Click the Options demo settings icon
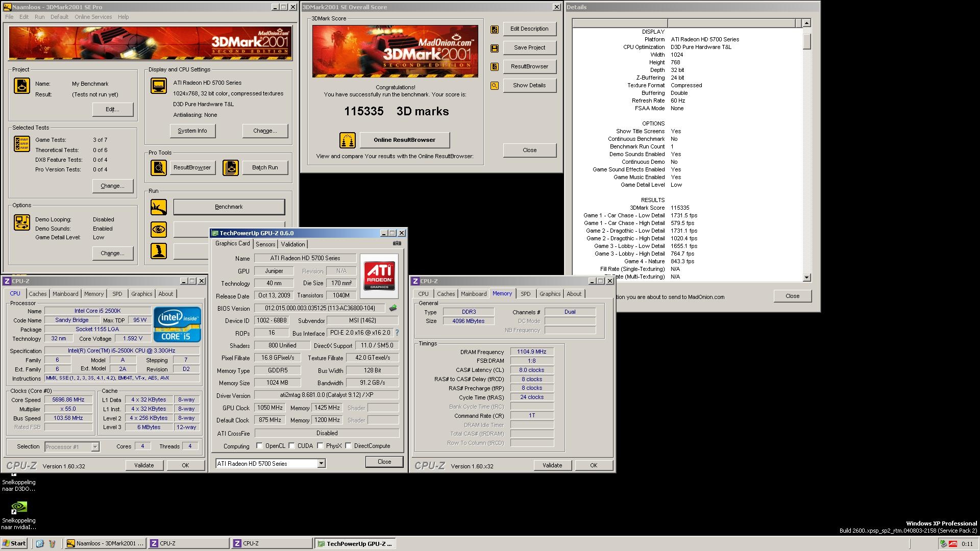 21,223
